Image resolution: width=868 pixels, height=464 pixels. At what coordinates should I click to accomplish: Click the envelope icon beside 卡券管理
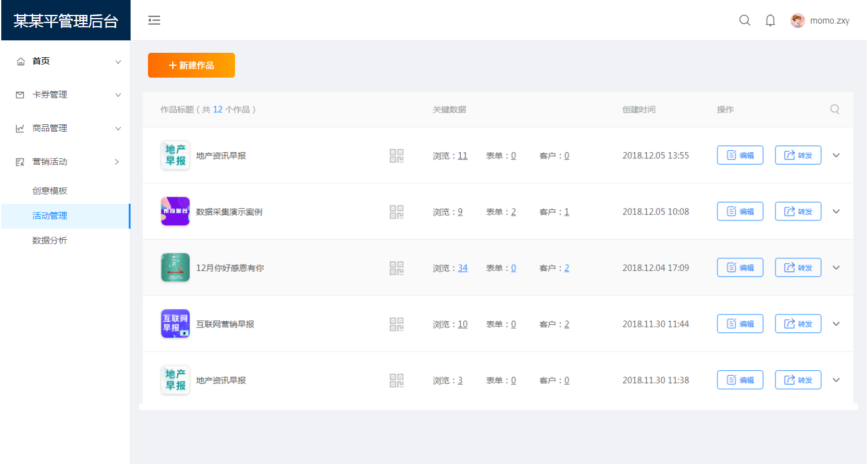click(x=21, y=95)
